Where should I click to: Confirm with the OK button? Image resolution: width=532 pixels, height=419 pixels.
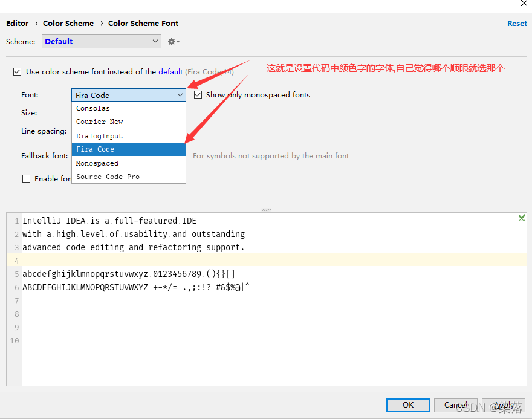click(x=408, y=405)
